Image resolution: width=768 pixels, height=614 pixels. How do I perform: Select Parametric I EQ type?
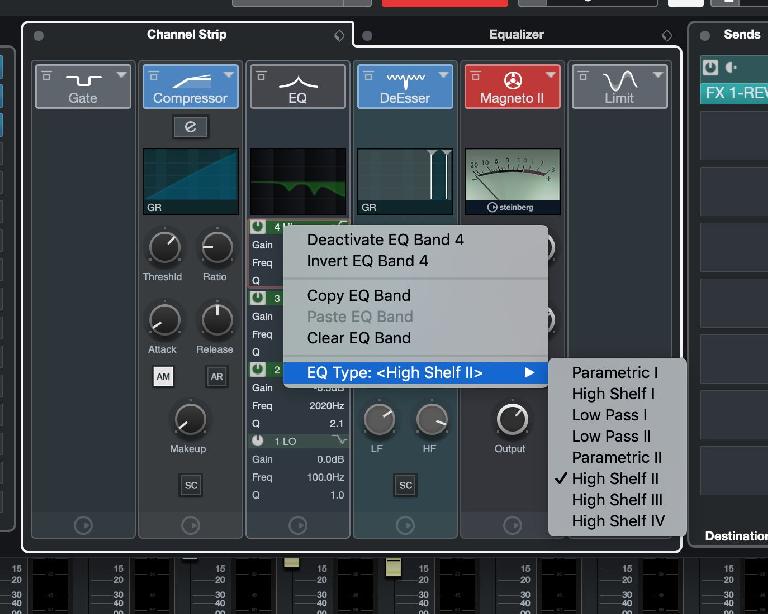click(615, 373)
